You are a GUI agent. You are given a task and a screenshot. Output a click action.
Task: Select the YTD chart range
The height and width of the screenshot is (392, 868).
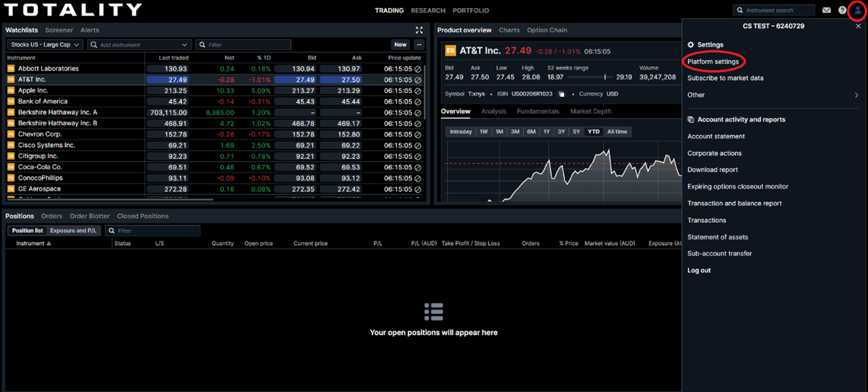(593, 132)
